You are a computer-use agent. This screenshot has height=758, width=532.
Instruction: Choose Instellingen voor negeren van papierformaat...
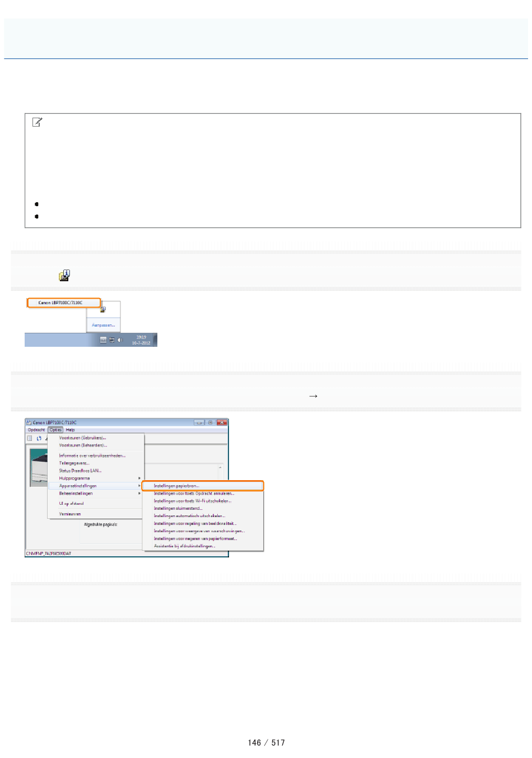(x=203, y=539)
